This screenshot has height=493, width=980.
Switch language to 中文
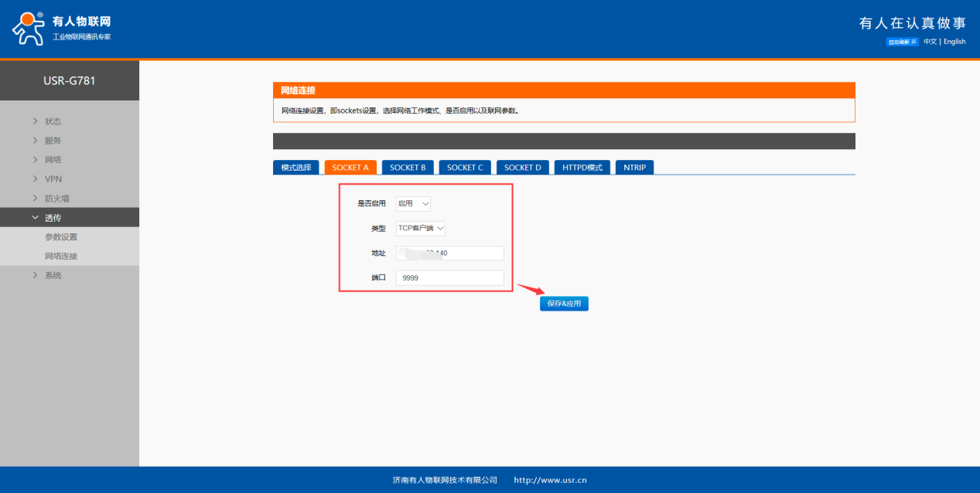[x=930, y=42]
